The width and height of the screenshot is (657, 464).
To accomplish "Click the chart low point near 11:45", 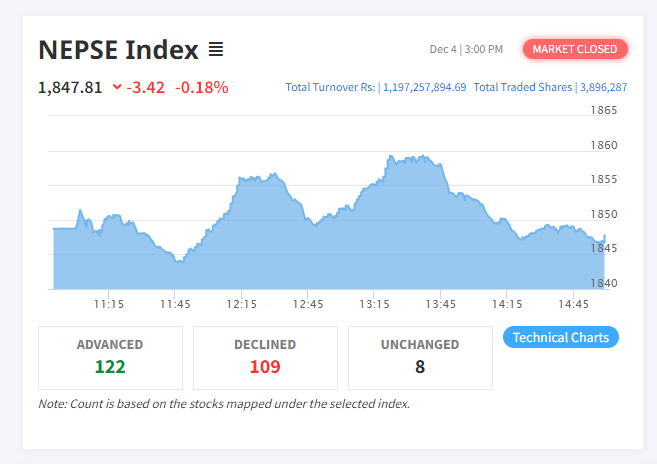I will click(178, 260).
